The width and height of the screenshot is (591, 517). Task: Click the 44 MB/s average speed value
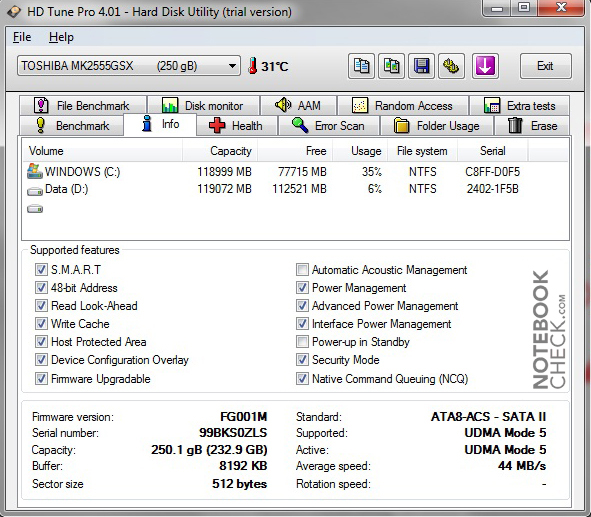pyautogui.click(x=522, y=466)
